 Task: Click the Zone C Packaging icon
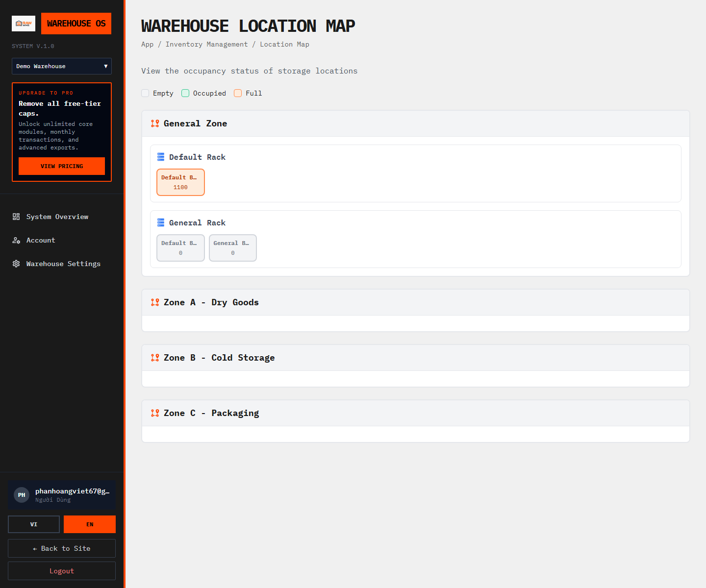pos(155,413)
